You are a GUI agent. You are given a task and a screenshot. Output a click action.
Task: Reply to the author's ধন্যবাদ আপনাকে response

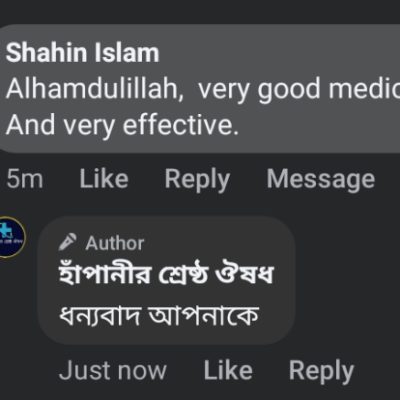click(x=321, y=371)
